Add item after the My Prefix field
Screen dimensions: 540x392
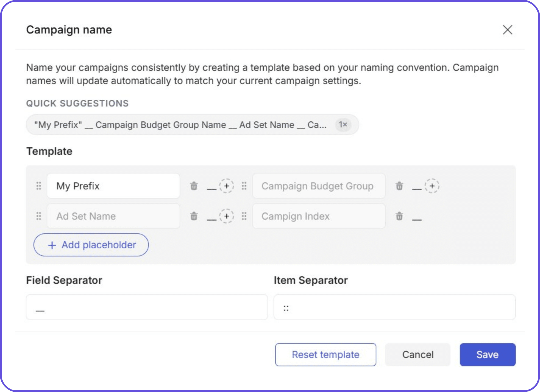[227, 186]
